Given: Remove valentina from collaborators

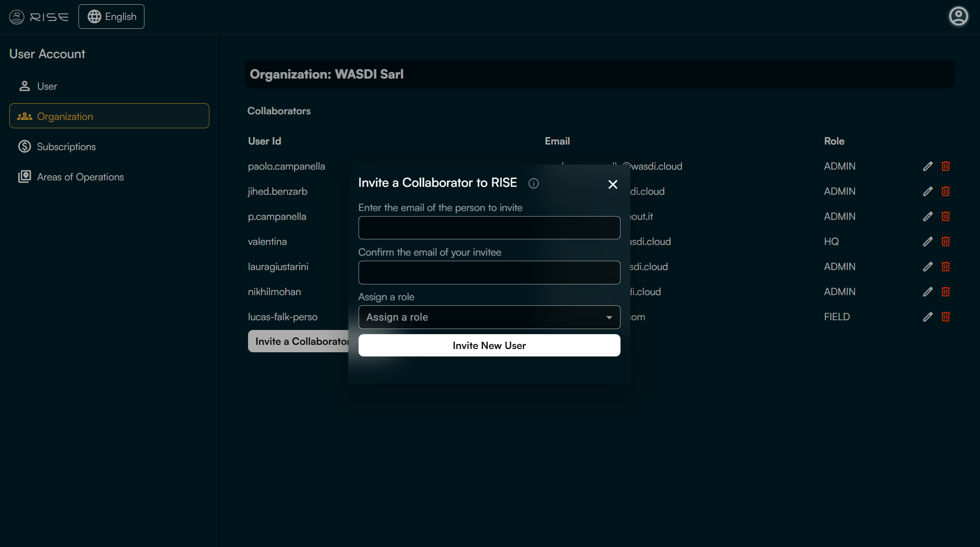Looking at the screenshot, I should point(946,242).
